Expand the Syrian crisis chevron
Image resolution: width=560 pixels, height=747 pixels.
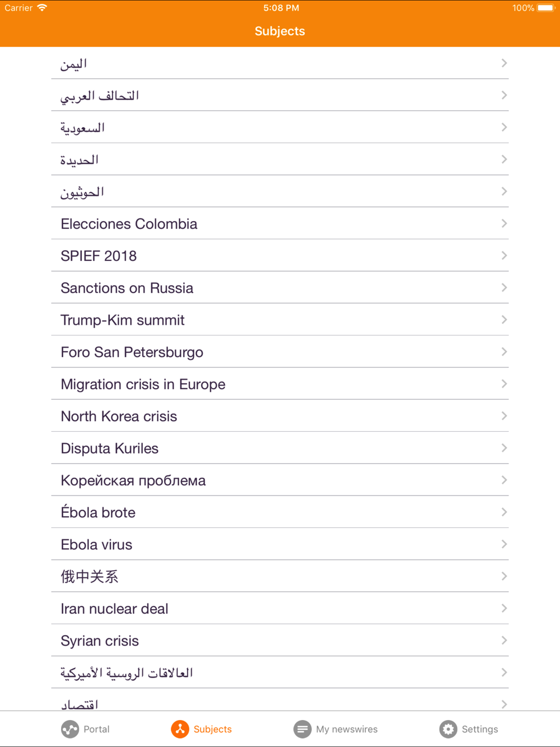point(504,640)
